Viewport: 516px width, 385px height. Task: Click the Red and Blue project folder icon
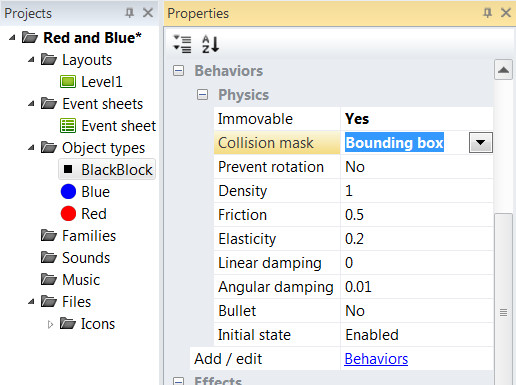30,37
